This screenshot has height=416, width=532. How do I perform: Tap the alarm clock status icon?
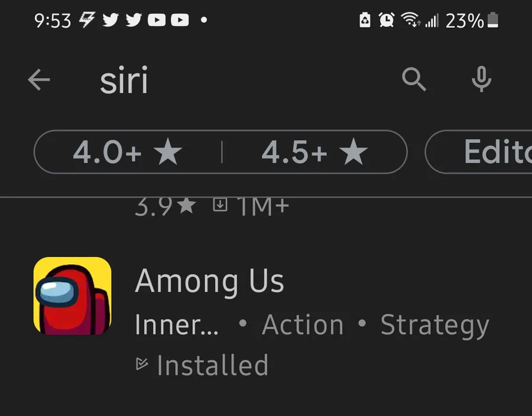(x=387, y=19)
